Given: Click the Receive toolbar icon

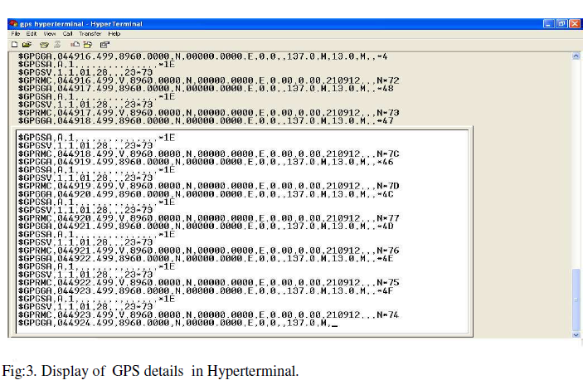Looking at the screenshot, I should point(88,45).
